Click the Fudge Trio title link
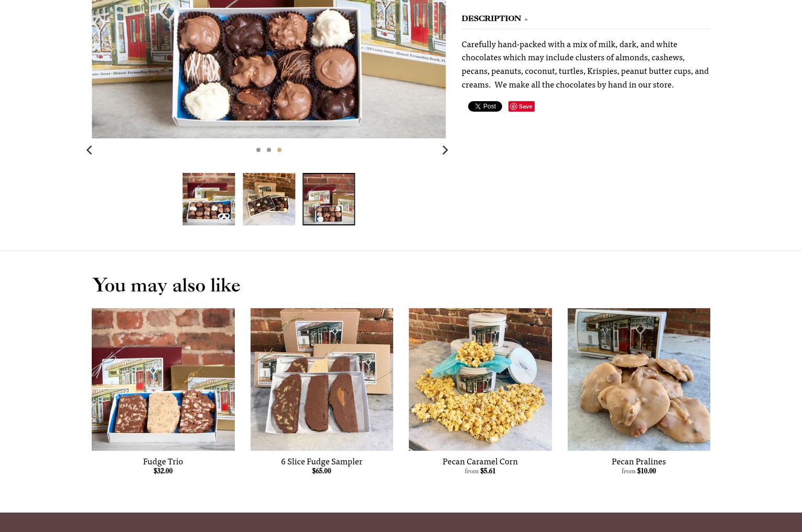This screenshot has width=802, height=532. [163, 461]
